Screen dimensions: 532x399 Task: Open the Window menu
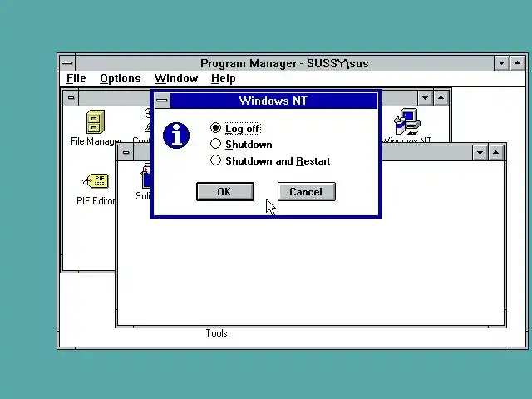coord(176,78)
